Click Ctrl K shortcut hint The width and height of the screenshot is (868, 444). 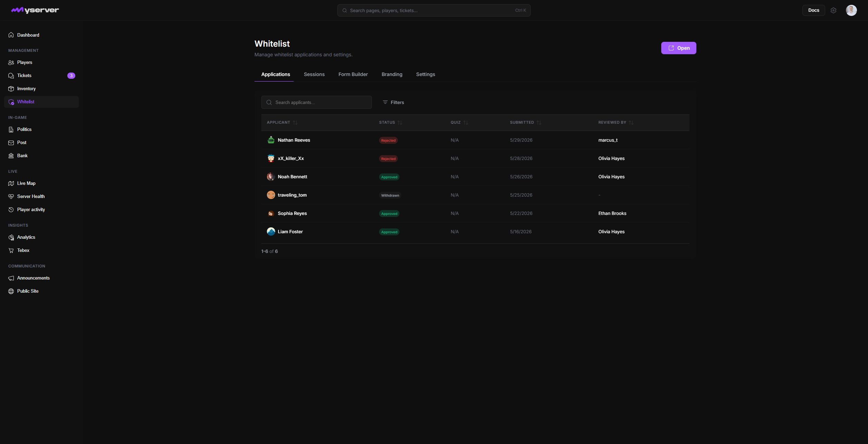click(x=520, y=10)
